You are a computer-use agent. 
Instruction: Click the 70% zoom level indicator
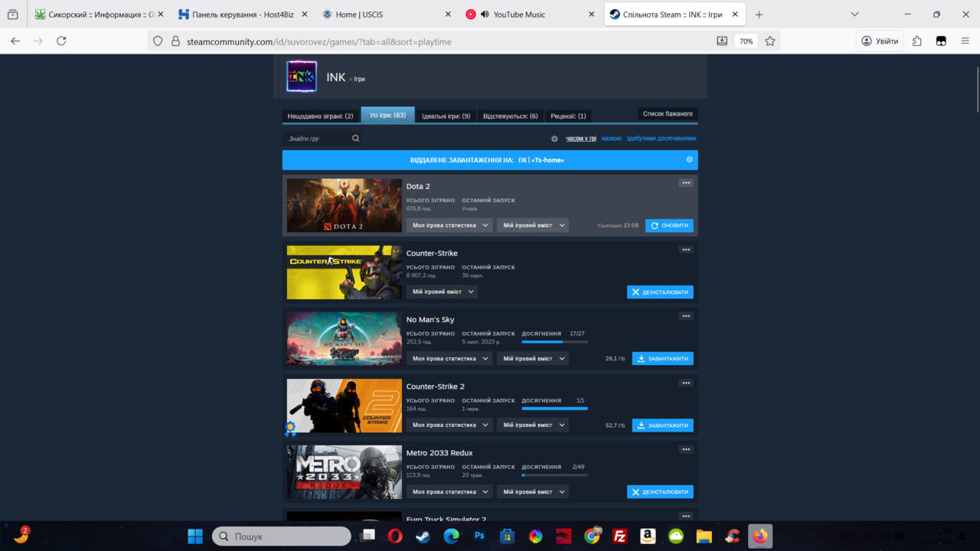(746, 41)
